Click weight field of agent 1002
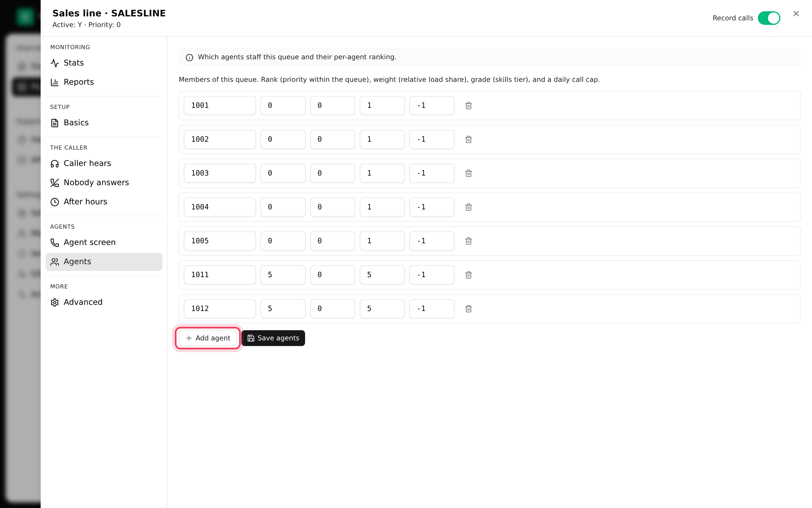The image size is (812, 508). click(x=332, y=139)
